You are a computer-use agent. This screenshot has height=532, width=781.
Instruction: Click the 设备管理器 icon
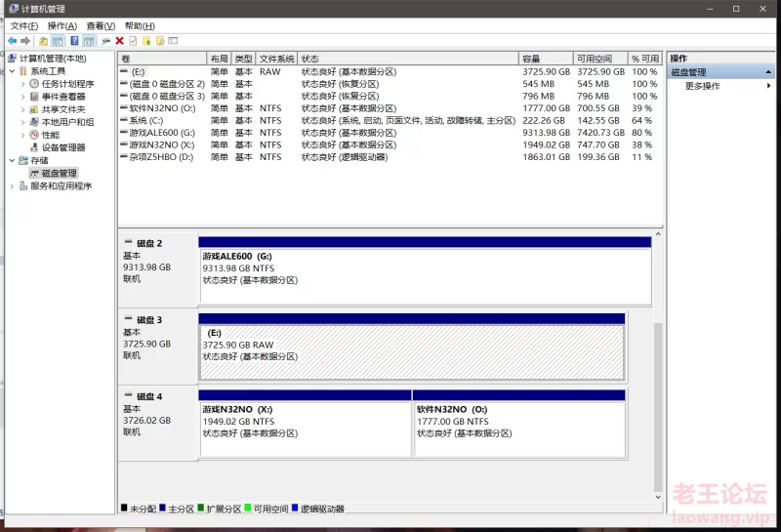(x=34, y=147)
